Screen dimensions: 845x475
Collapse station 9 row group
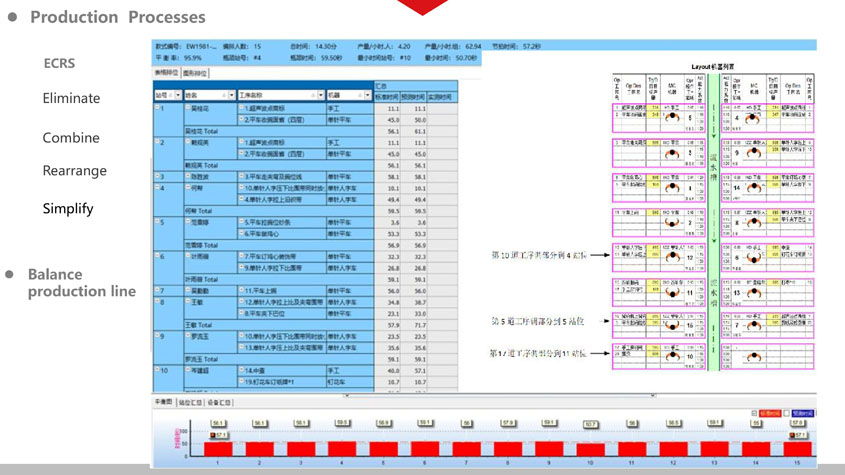158,337
